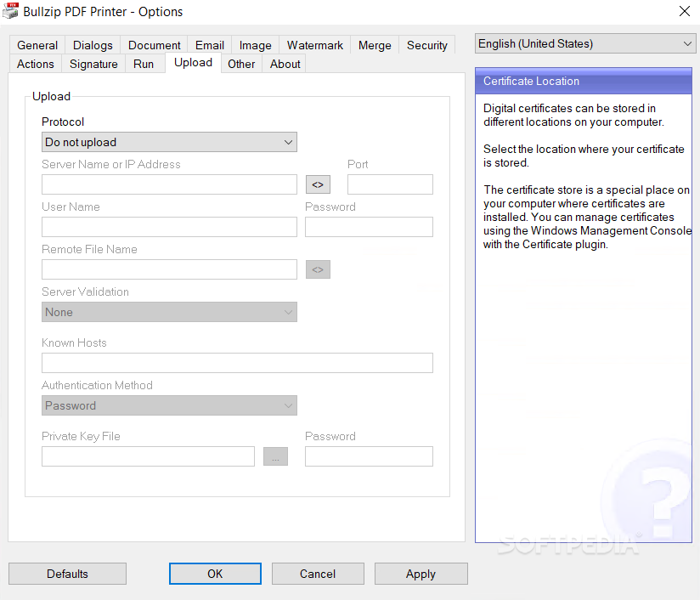The width and height of the screenshot is (700, 600).
Task: Click the Certificate Location help header
Action: 584,81
